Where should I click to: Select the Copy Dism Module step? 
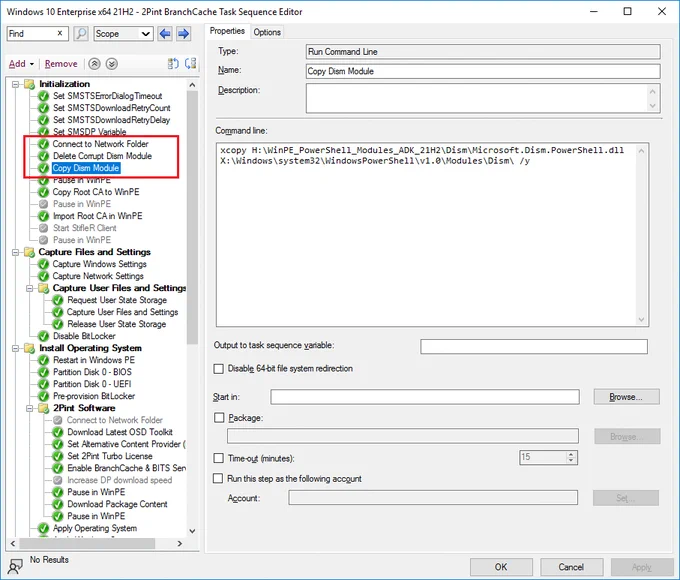coord(85,168)
